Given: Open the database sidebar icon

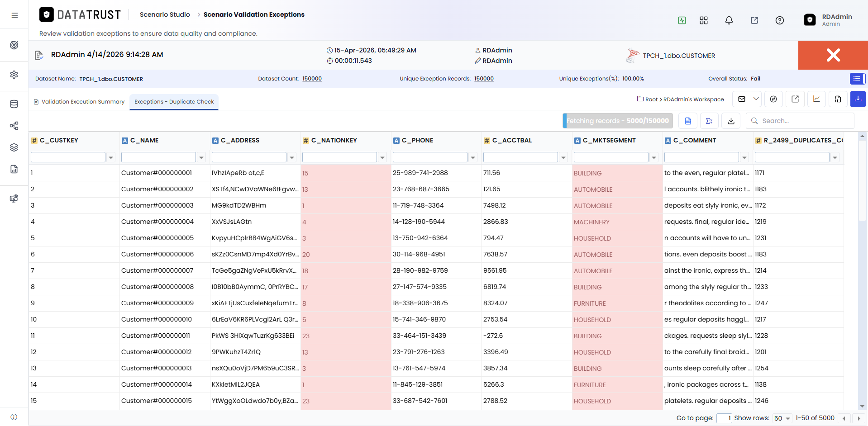Looking at the screenshot, I should pos(14,104).
